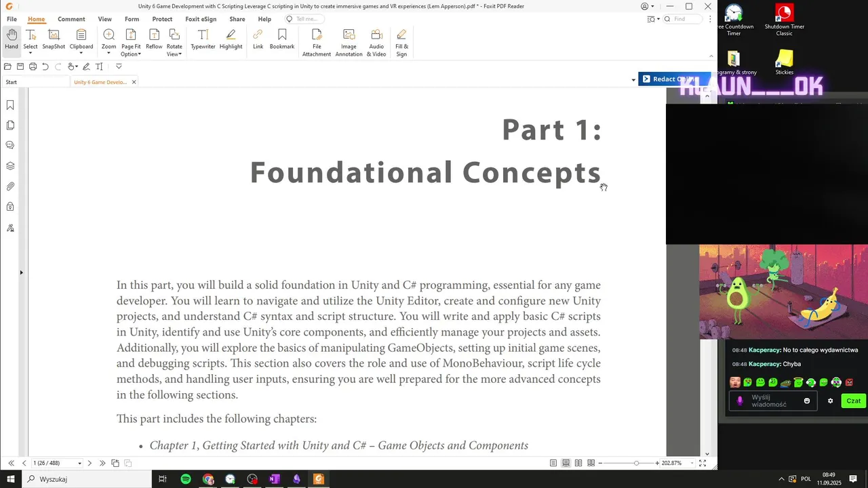Click the Open folder icon in quick access toolbar
The height and width of the screenshot is (488, 868).
[x=7, y=66]
